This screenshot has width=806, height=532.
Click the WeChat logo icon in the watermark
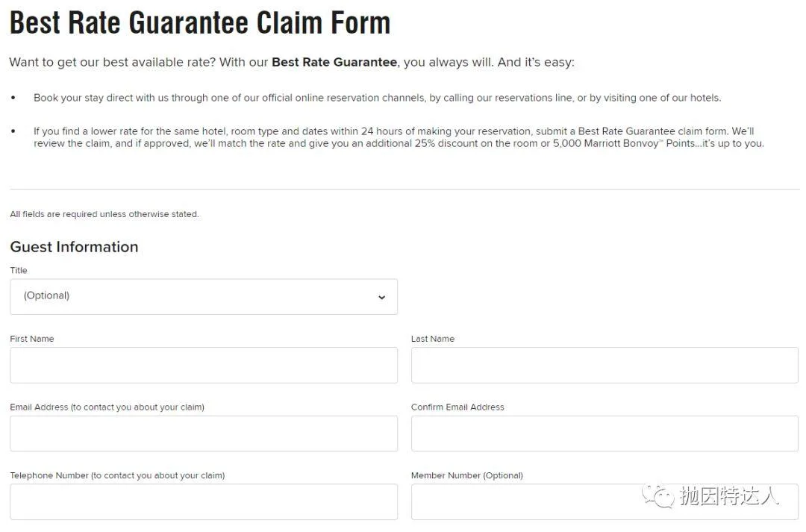click(660, 495)
